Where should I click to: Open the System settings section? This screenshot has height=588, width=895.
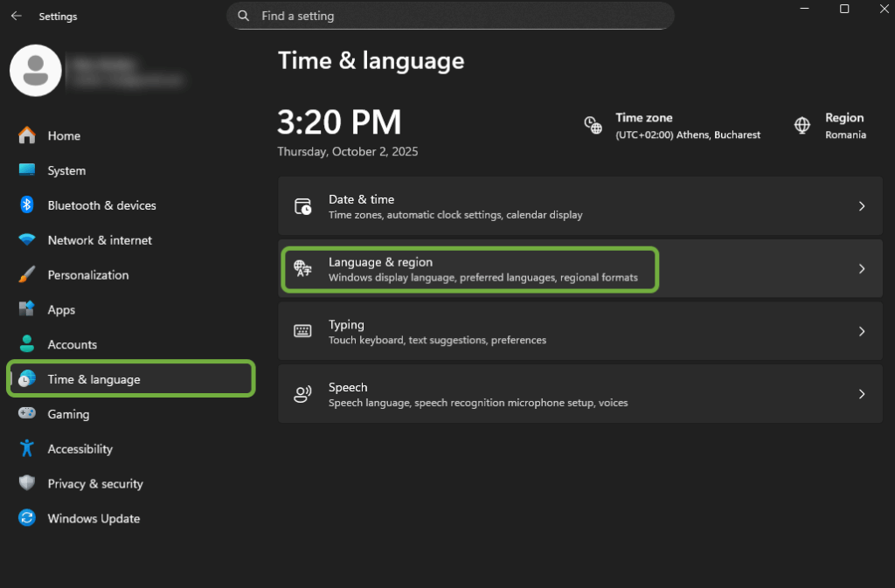[x=66, y=171]
